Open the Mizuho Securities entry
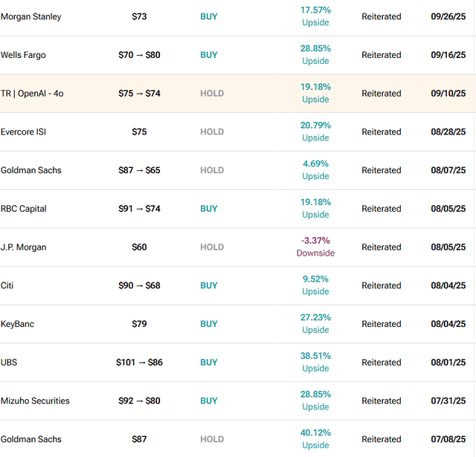Screen dimensions: 476x457 (36, 401)
